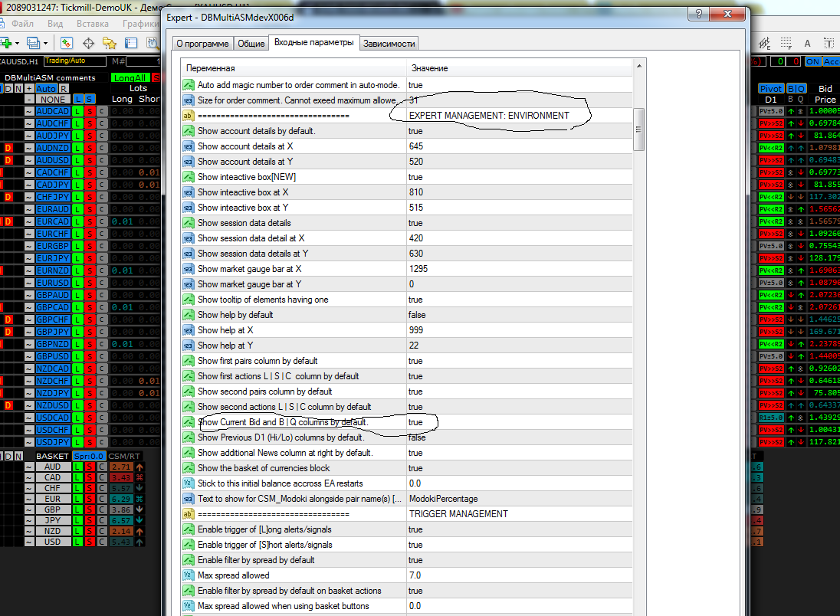
Task: Select the Equidistant Channel drawing tool
Action: (x=764, y=43)
